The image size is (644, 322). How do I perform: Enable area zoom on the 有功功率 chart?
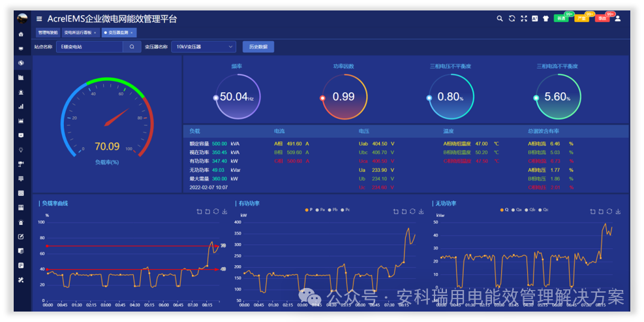click(x=396, y=212)
